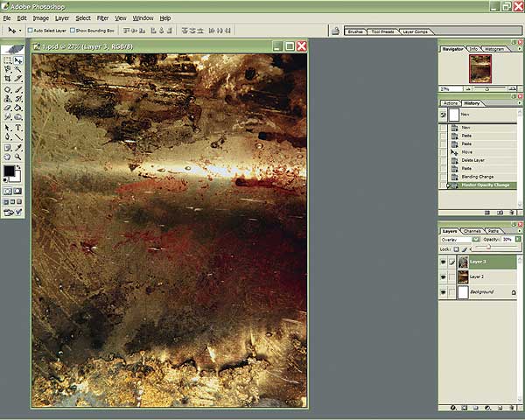Select the Zoom magnifier tool

[x=19, y=157]
